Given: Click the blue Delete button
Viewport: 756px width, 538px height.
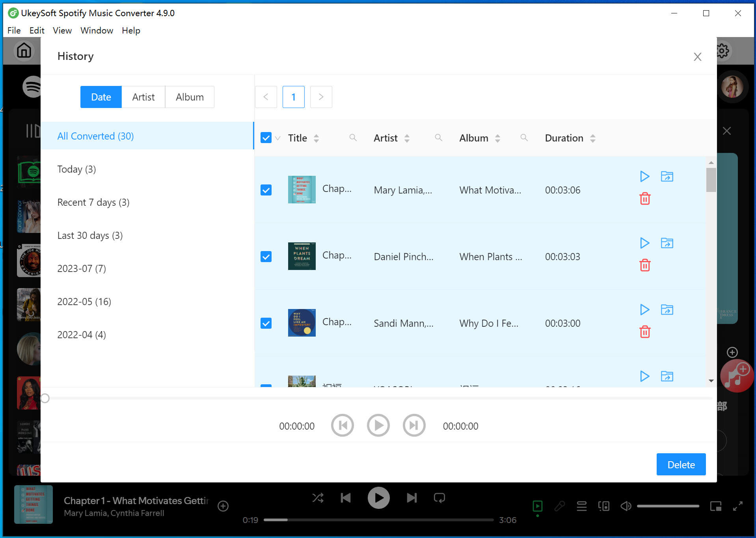Looking at the screenshot, I should click(x=681, y=464).
